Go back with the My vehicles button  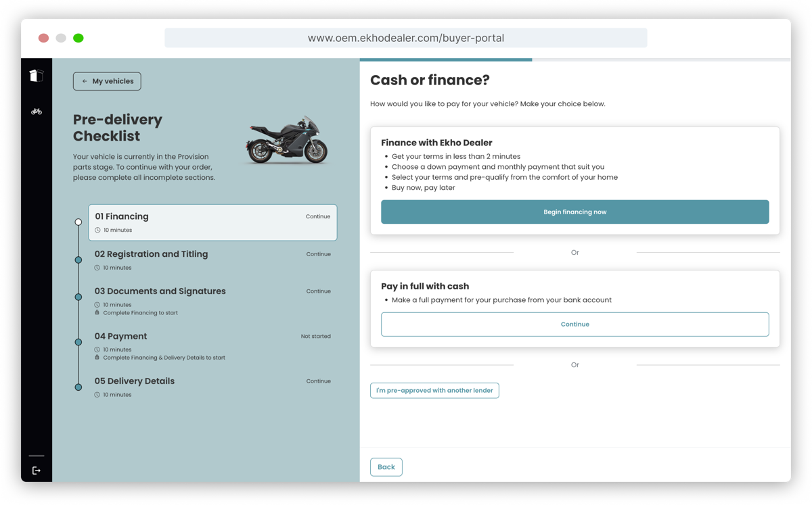click(x=107, y=81)
